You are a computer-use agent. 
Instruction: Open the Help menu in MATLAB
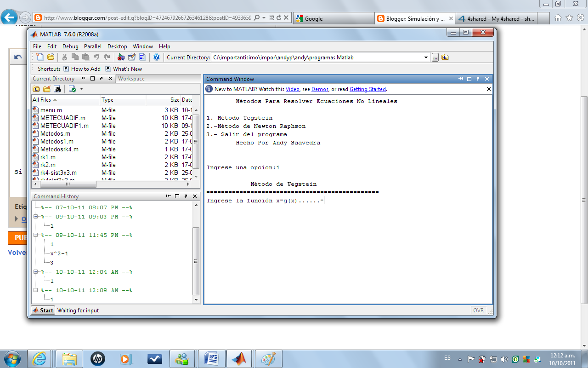pos(164,46)
